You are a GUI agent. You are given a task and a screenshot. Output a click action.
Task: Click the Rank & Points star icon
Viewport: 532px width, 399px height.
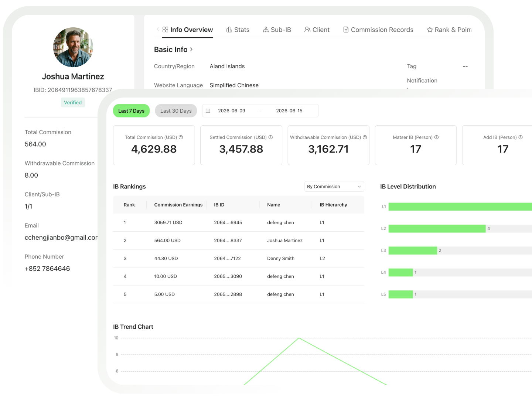click(430, 30)
